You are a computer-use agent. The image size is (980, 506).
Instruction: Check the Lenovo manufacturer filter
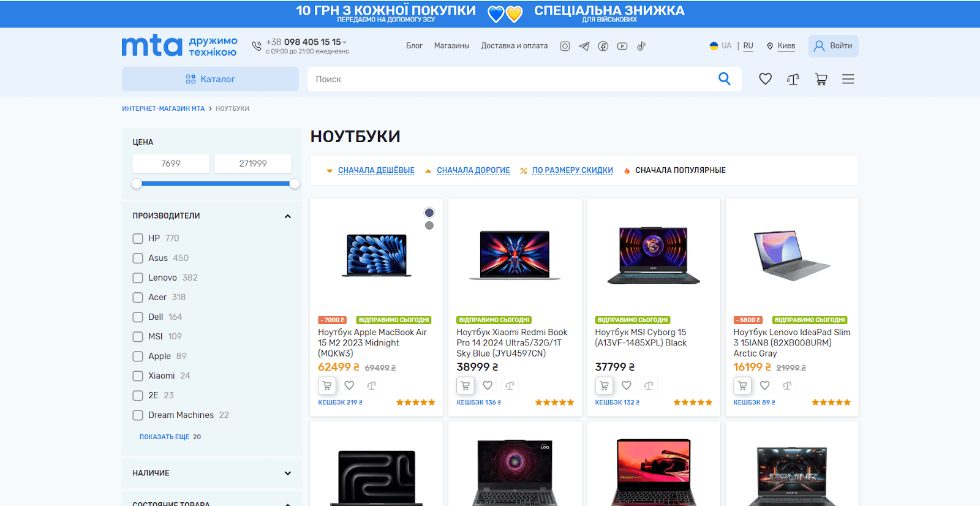click(x=138, y=278)
